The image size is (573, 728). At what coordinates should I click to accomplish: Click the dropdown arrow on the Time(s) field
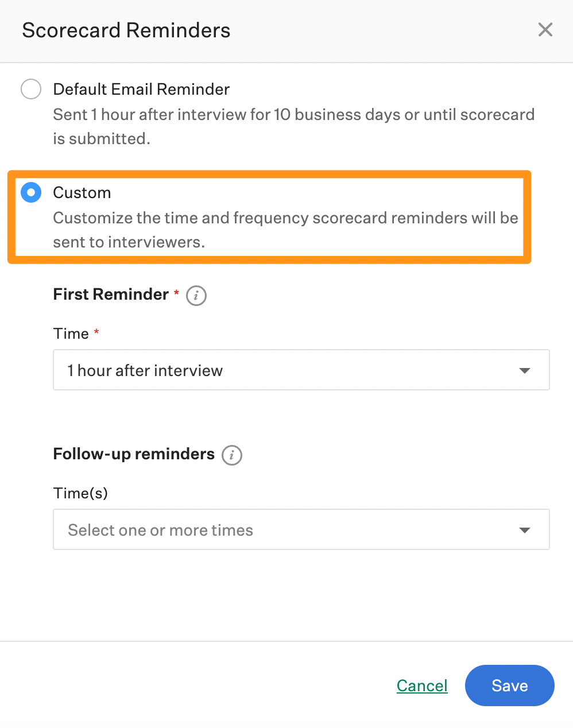pyautogui.click(x=524, y=529)
